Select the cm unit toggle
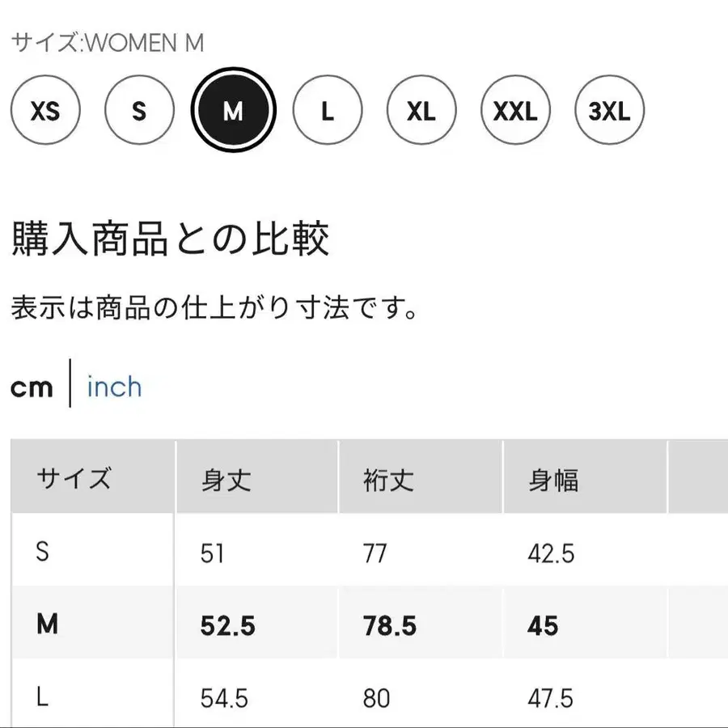Screen dimensions: 728x728 32,387
